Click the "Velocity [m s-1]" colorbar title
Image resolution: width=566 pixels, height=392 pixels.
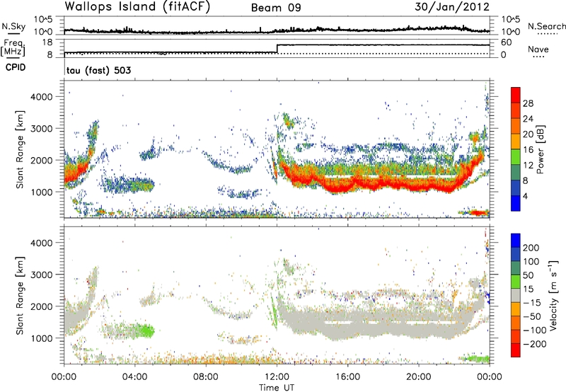tap(554, 295)
